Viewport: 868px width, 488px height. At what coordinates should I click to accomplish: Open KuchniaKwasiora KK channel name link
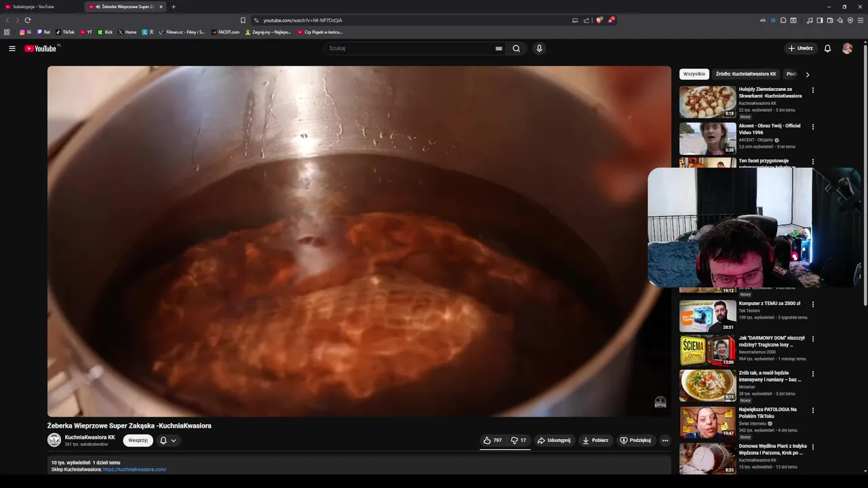(90, 437)
